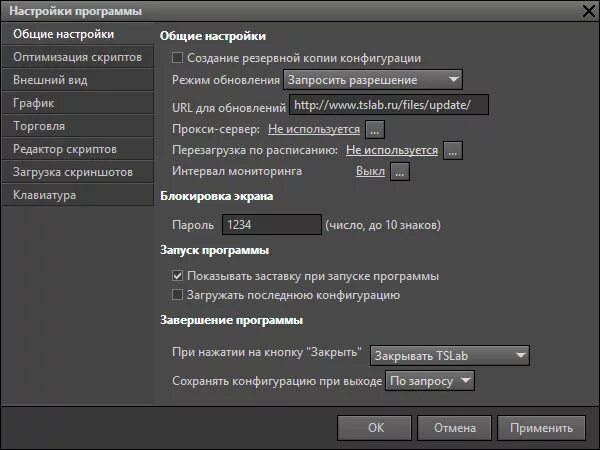Screen dimensions: 600x450
Task: Click the Завершение программы heading
Action: (x=232, y=320)
